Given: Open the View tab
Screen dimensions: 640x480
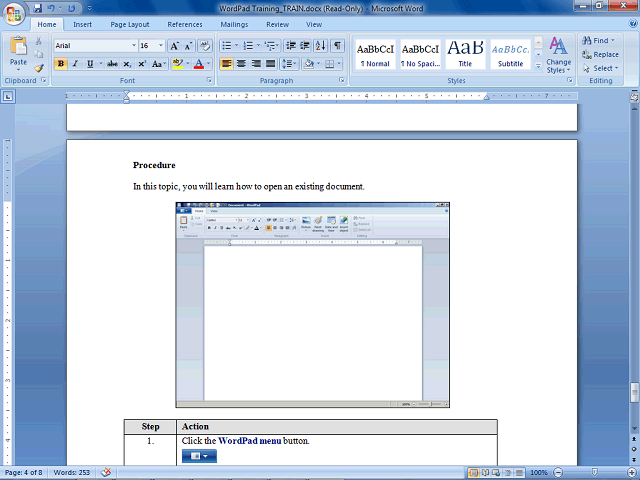Looking at the screenshot, I should 314,24.
